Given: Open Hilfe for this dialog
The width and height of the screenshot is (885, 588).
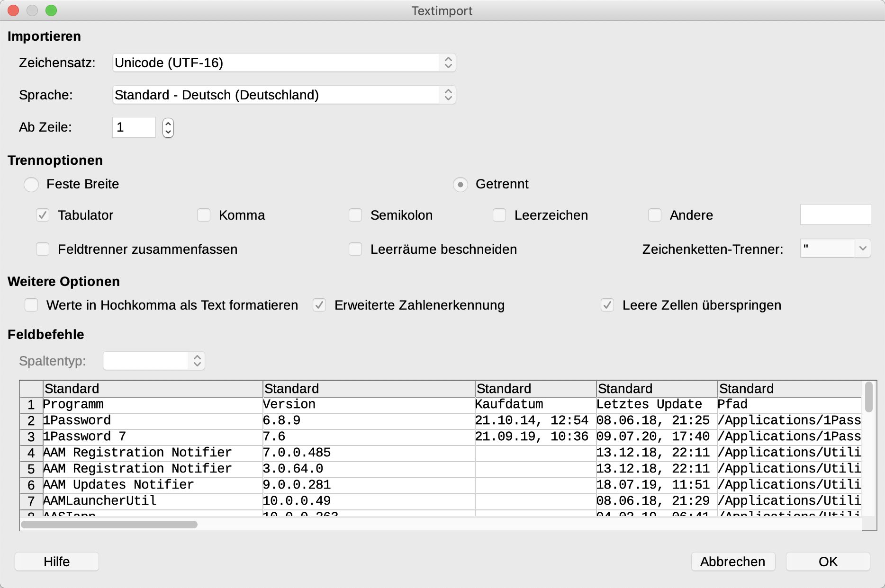Looking at the screenshot, I should 57,561.
